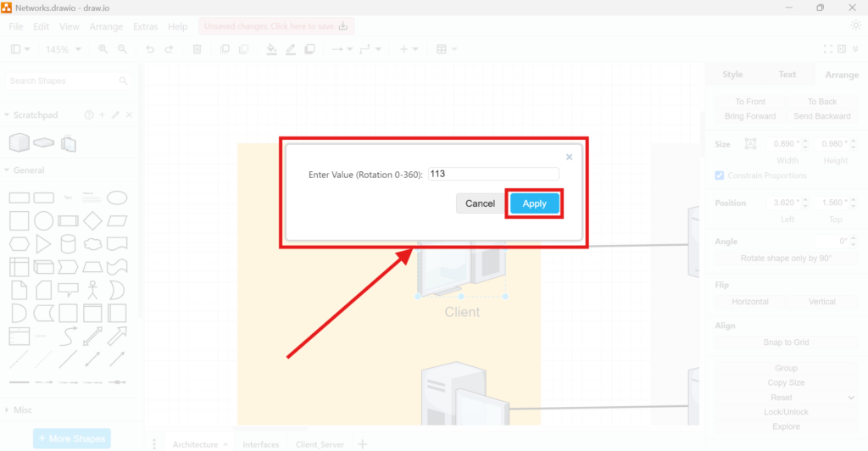The image size is (868, 451).
Task: Select the Hexagon shape in General
Action: (19, 244)
